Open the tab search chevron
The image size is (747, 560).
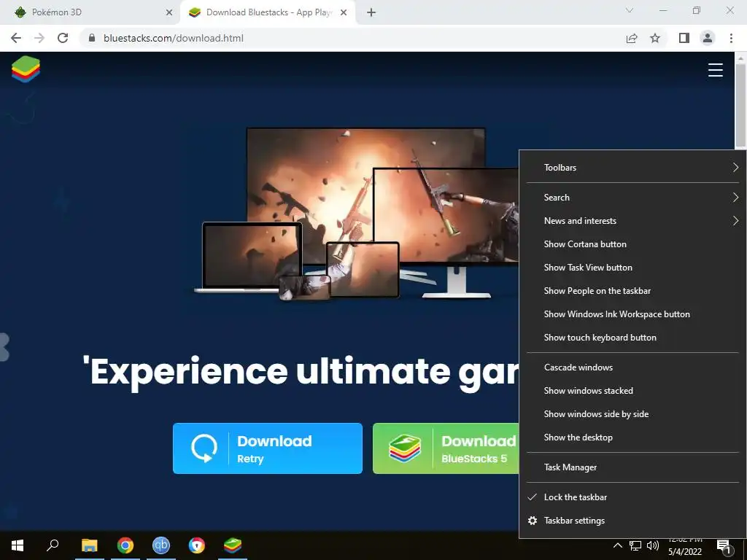[630, 10]
